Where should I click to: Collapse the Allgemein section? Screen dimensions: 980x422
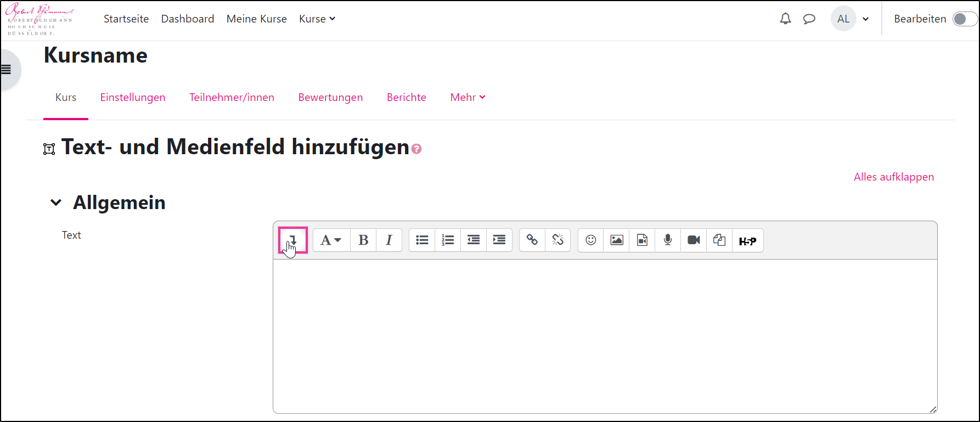tap(56, 202)
